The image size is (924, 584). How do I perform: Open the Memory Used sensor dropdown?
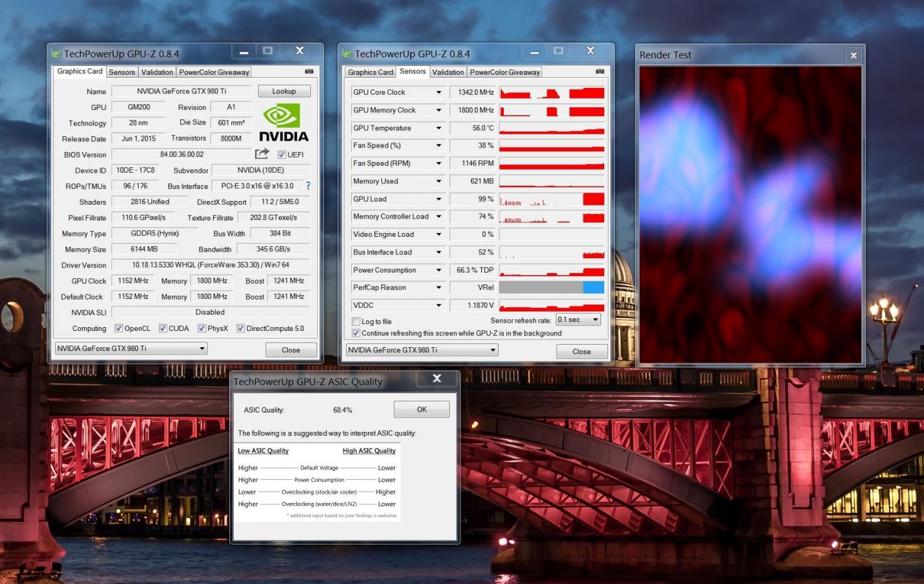coord(438,181)
